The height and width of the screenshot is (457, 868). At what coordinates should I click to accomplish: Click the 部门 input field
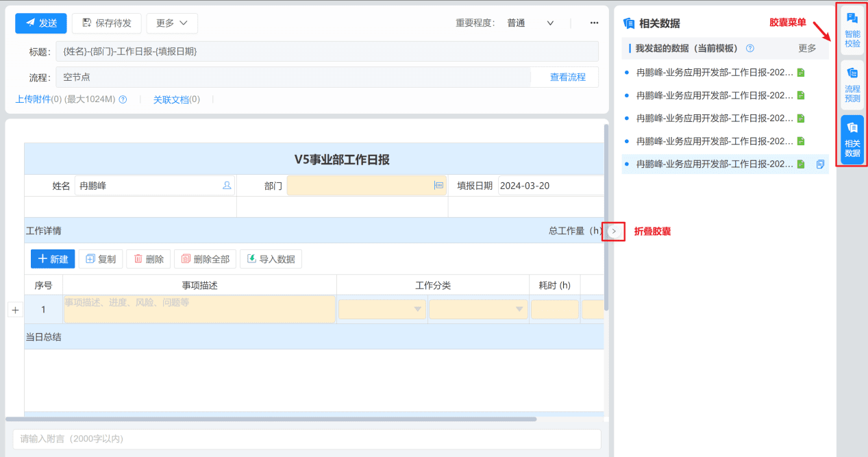[x=367, y=185]
